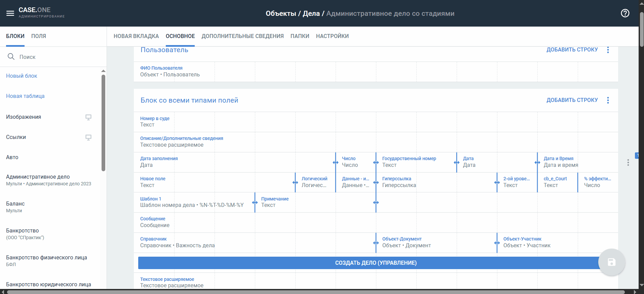Switch to the ПОЛЯ tab
The width and height of the screenshot is (644, 294).
[x=39, y=36]
